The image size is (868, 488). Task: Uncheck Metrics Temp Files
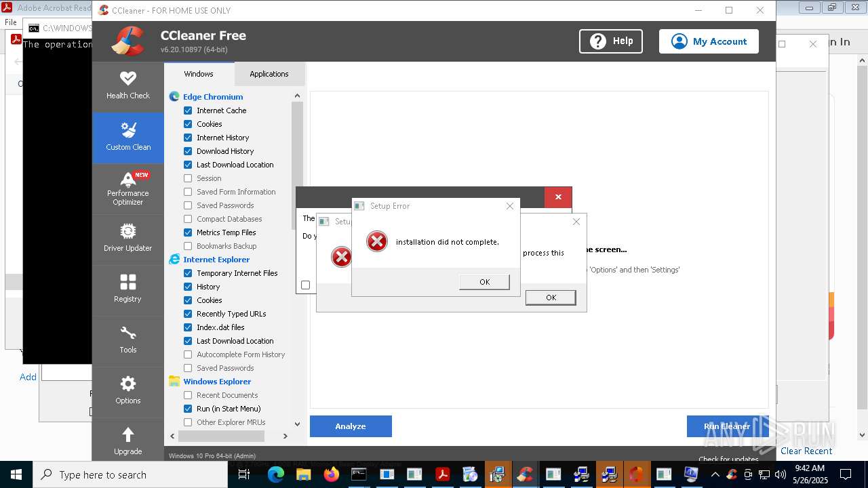pos(188,232)
